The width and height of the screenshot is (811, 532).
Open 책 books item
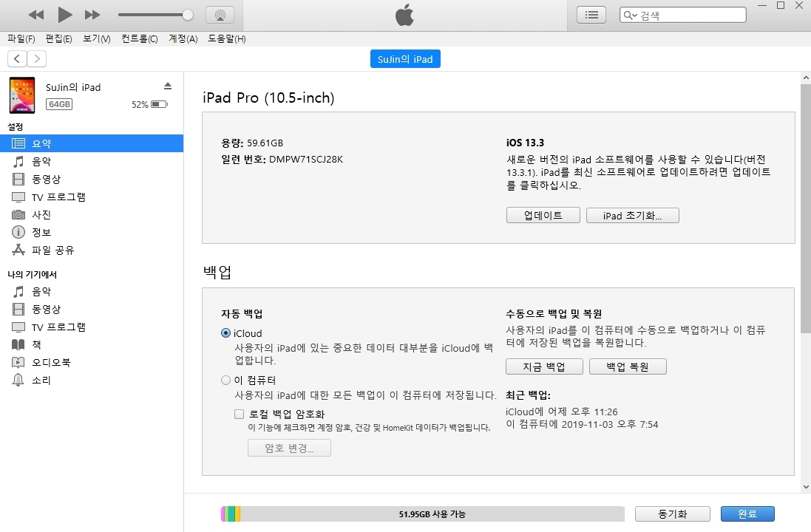pos(92,344)
